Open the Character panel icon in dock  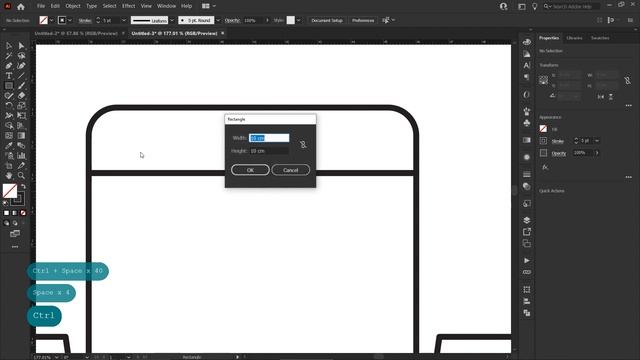527,65
